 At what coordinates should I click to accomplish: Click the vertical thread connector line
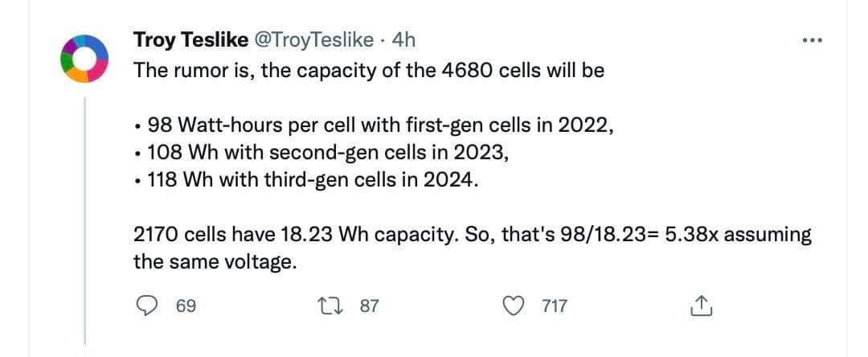coord(84,220)
